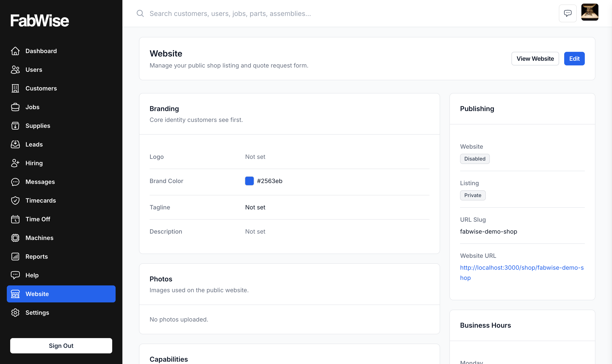612x364 pixels.
Task: Click the Sign Out button
Action: pos(61,346)
